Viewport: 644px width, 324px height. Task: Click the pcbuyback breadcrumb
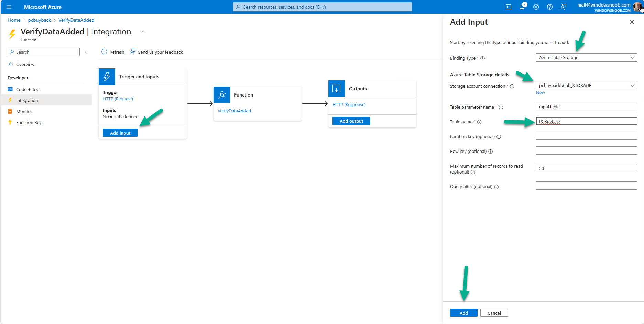(x=40, y=20)
